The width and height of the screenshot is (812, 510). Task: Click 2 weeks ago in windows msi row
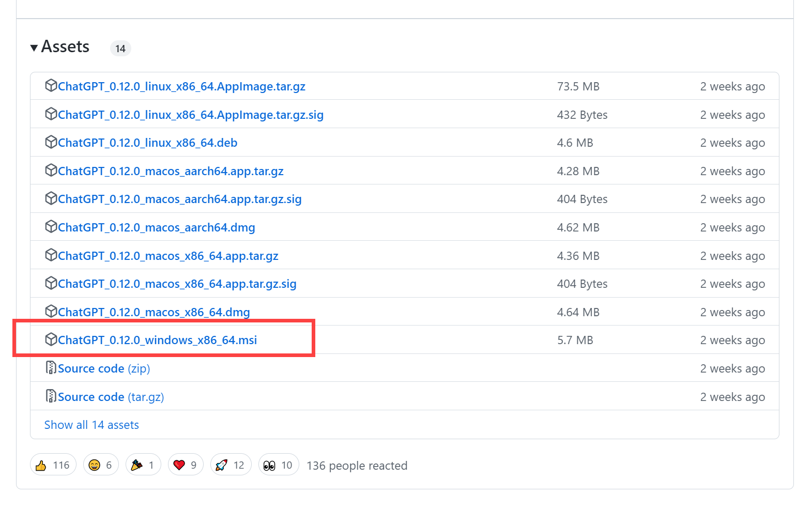[x=732, y=340]
